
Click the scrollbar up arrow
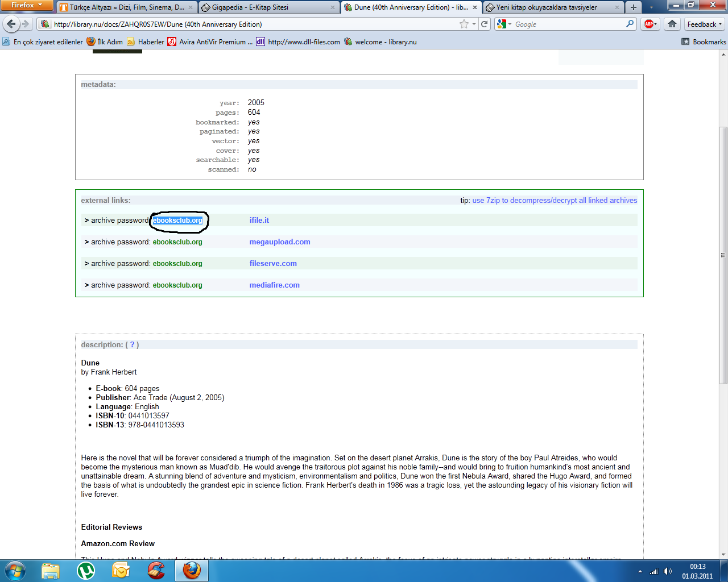(723, 55)
